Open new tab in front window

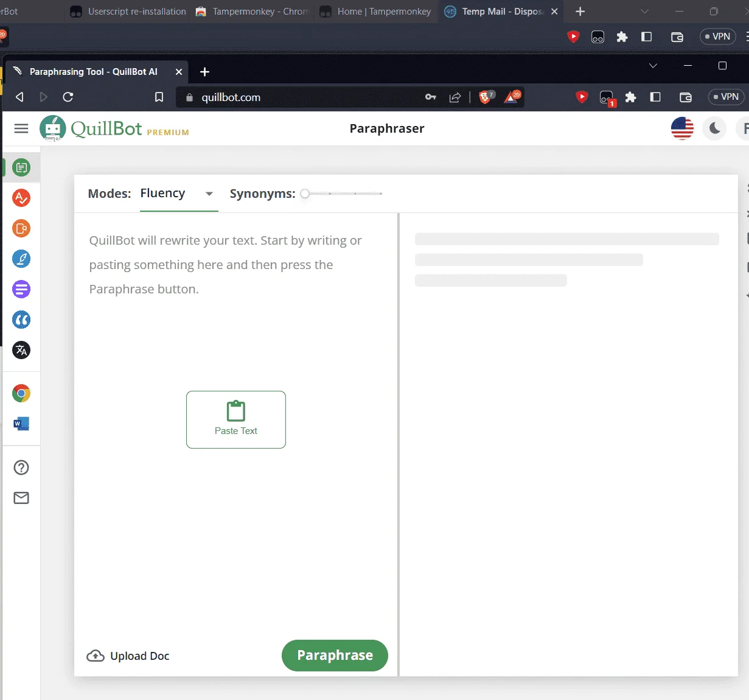[x=205, y=72]
